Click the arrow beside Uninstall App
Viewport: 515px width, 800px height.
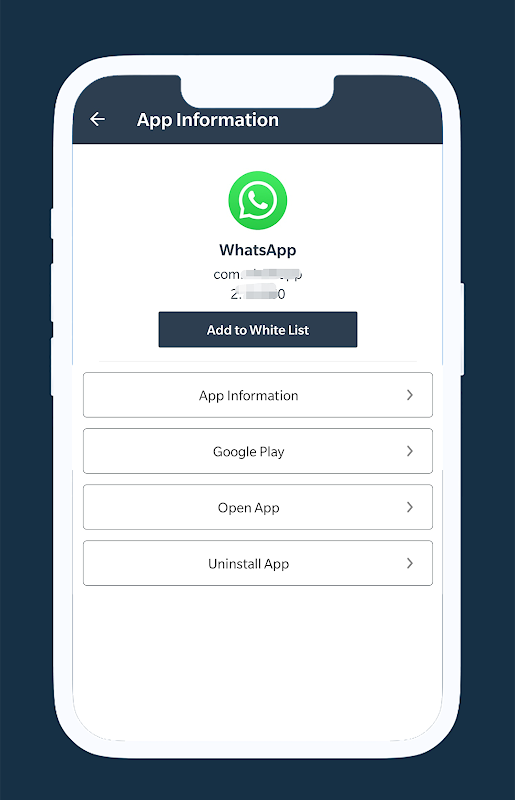[x=409, y=563]
